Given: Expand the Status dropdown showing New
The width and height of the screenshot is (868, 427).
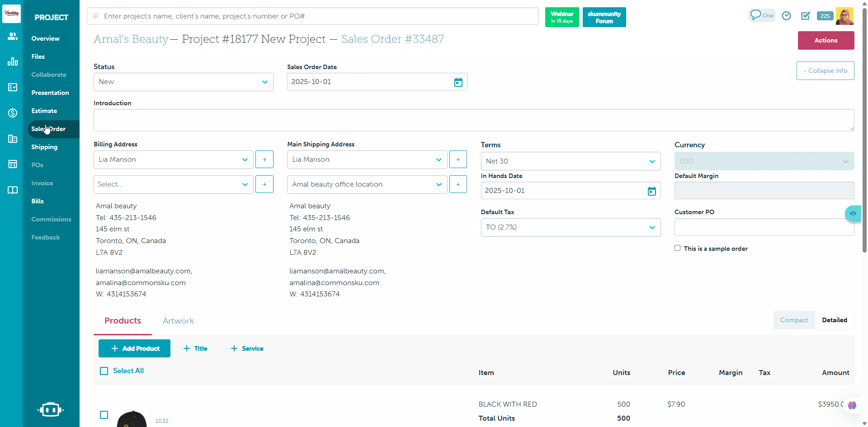Looking at the screenshot, I should (183, 82).
